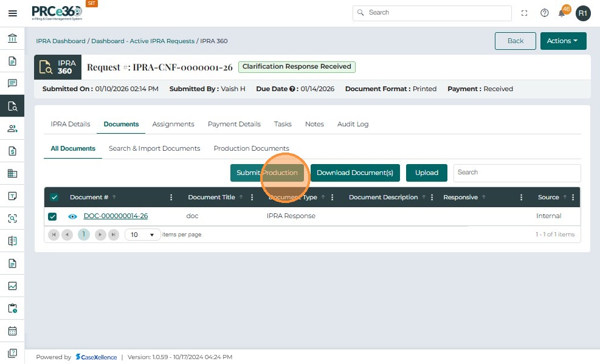Click the last page pagination arrow
The height and width of the screenshot is (364, 600).
pos(114,235)
